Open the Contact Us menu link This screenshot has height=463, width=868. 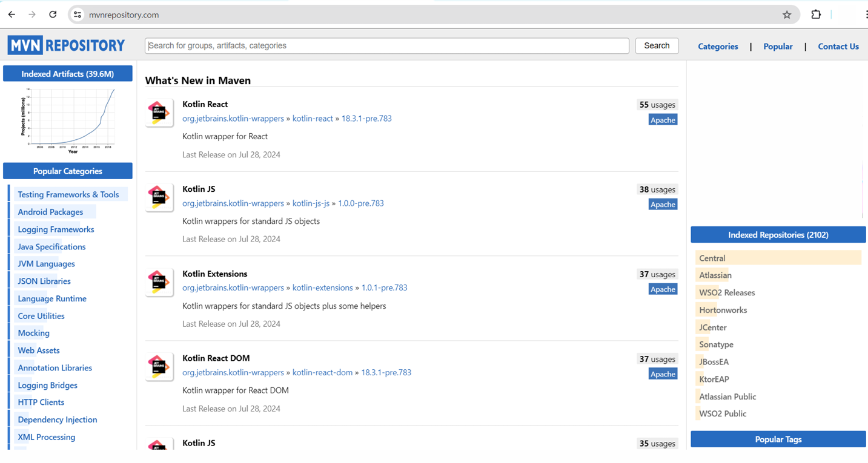pyautogui.click(x=838, y=46)
